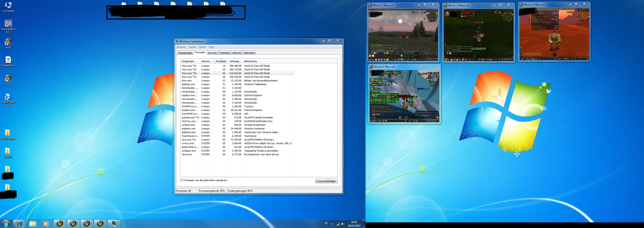Switch to the Services tab
This screenshot has width=644, height=228.
pyautogui.click(x=212, y=53)
